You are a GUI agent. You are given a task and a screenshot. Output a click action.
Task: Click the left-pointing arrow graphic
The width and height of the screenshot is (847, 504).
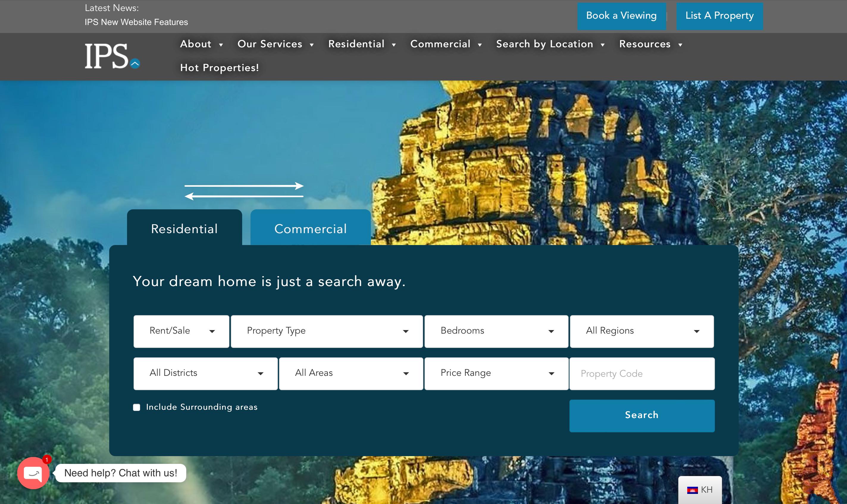pos(244,196)
